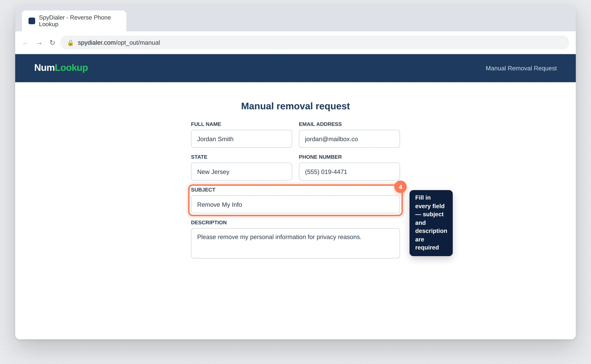Open Manual Removal Request header link

coord(521,68)
